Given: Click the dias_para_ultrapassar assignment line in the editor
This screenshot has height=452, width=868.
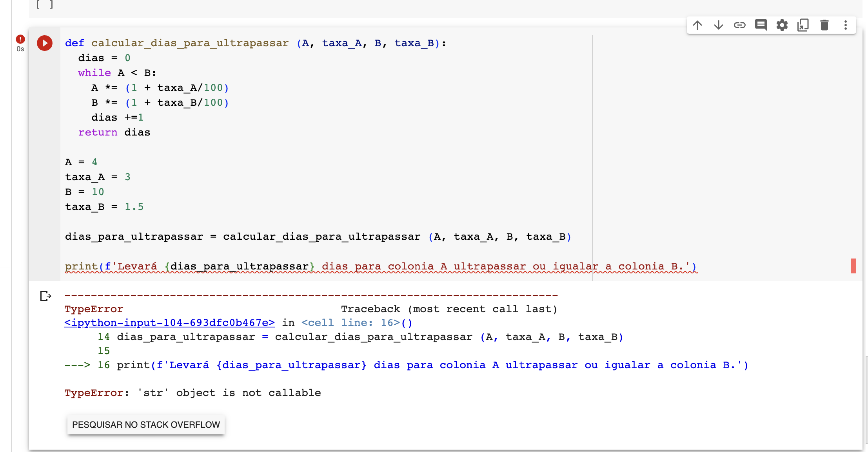Looking at the screenshot, I should click(x=318, y=237).
